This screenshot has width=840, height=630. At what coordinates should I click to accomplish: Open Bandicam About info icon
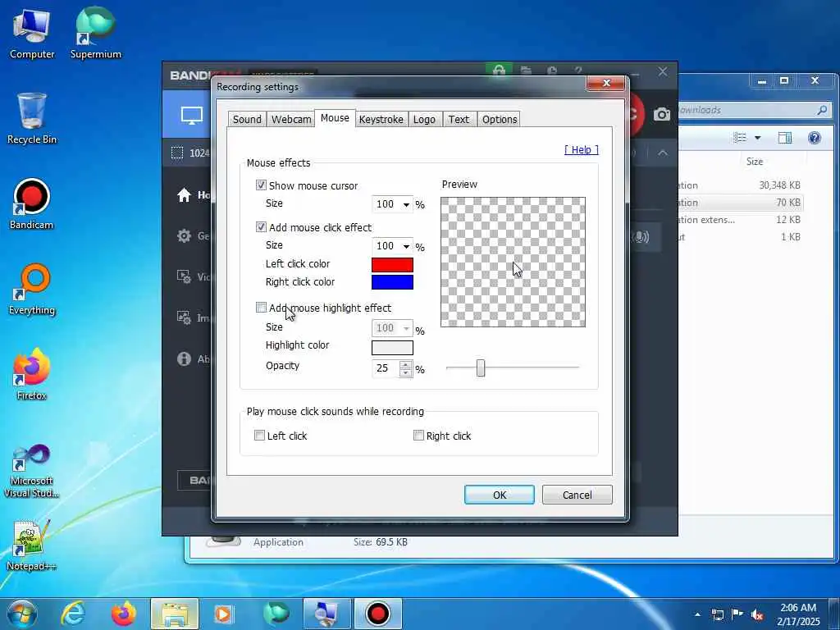pos(185,359)
